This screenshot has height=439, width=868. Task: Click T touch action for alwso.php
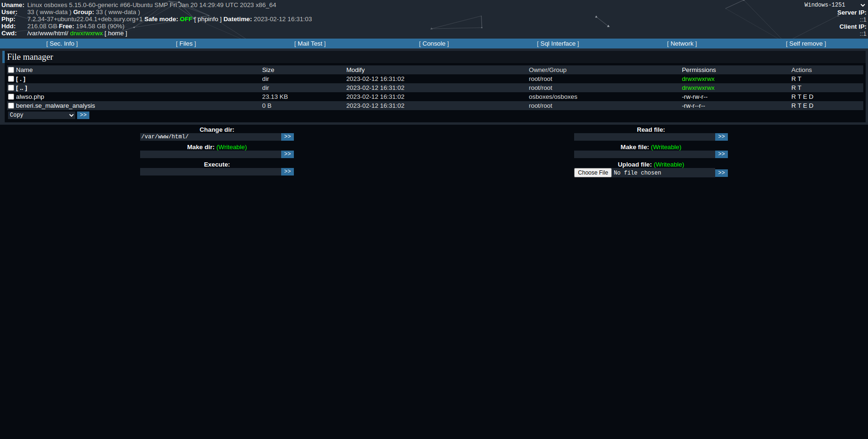coord(799,97)
